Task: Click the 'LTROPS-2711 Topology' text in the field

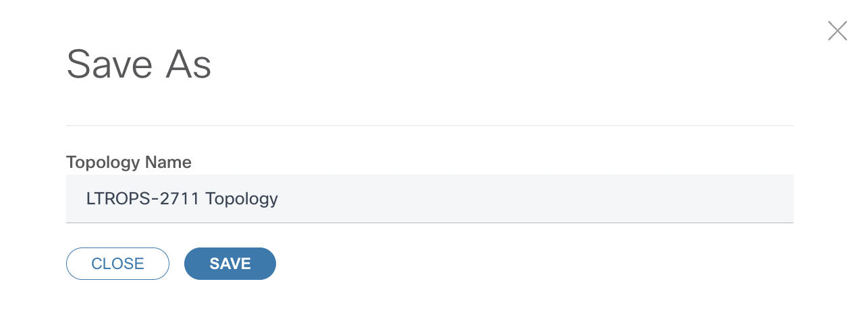Action: tap(182, 199)
